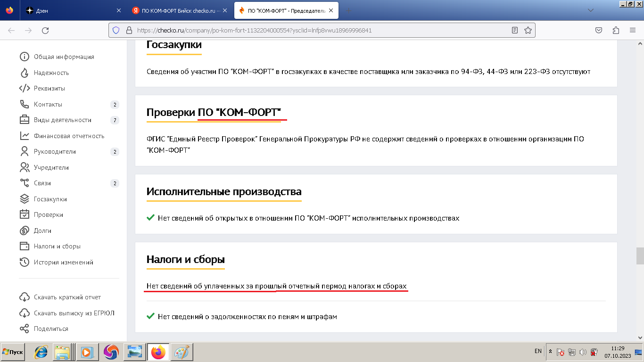Show hidden system tray icons arrow
The image size is (644, 362).
(x=550, y=352)
